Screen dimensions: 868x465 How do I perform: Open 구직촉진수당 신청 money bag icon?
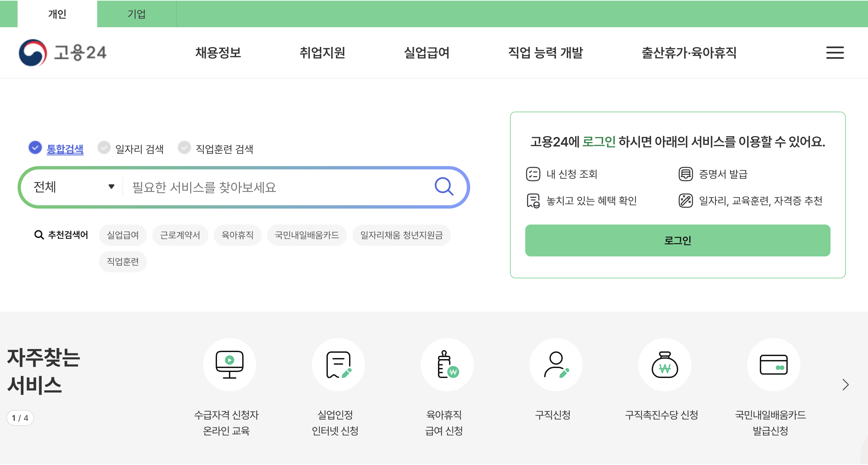point(665,364)
